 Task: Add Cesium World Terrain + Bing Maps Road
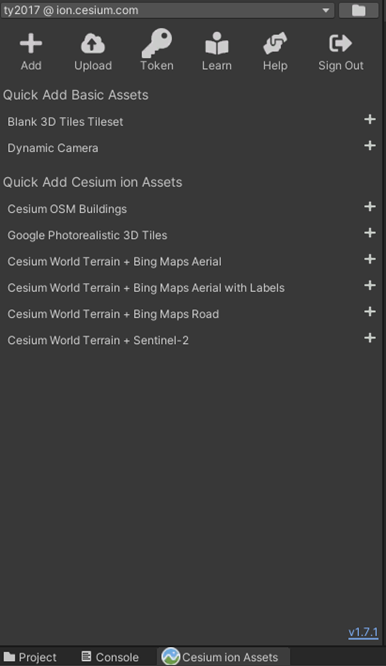[370, 312]
